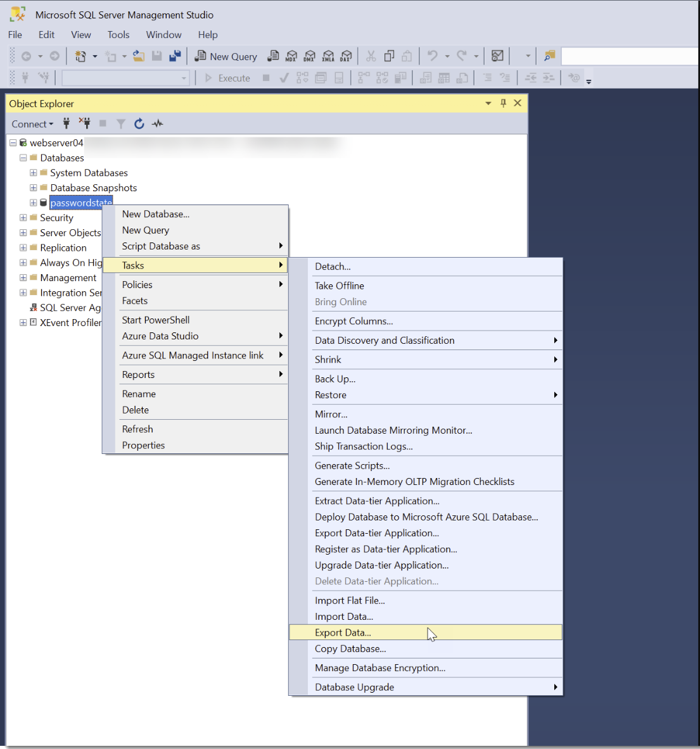This screenshot has width=700, height=749.
Task: Select Properties in context menu
Action: click(195, 445)
